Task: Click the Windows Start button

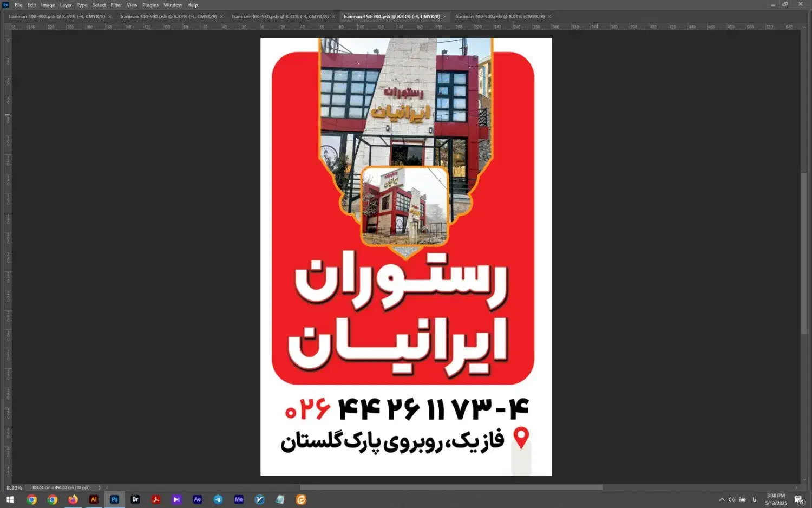Action: pyautogui.click(x=10, y=499)
